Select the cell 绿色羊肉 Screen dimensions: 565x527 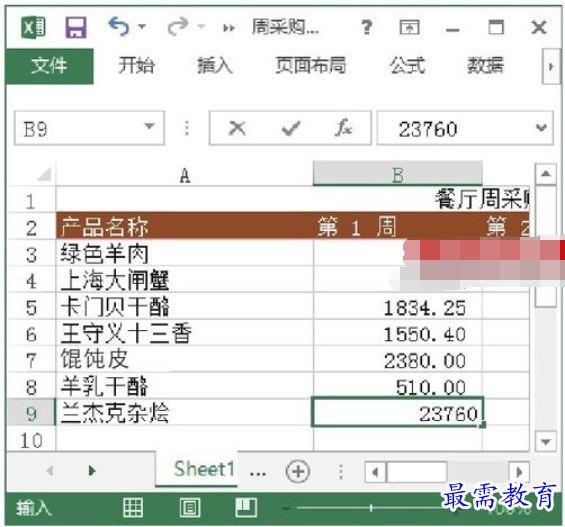pyautogui.click(x=184, y=253)
